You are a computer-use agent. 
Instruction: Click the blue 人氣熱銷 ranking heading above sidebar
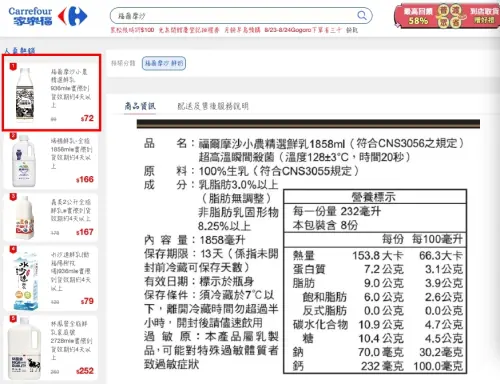pos(19,51)
